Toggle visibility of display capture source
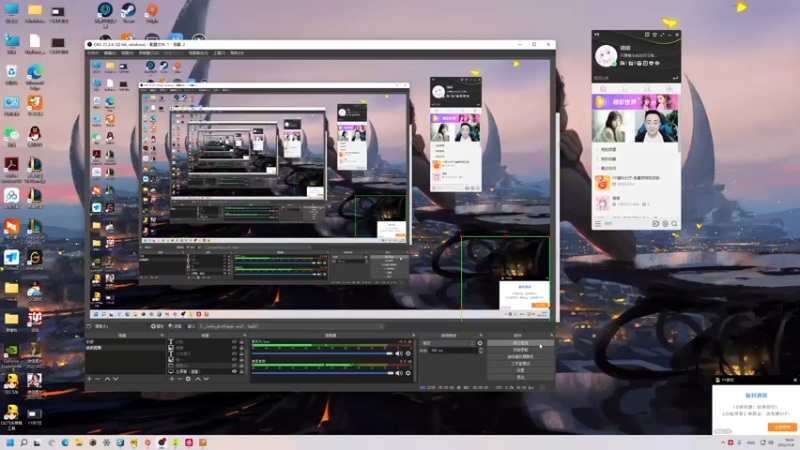This screenshot has height=450, width=800. [x=235, y=371]
